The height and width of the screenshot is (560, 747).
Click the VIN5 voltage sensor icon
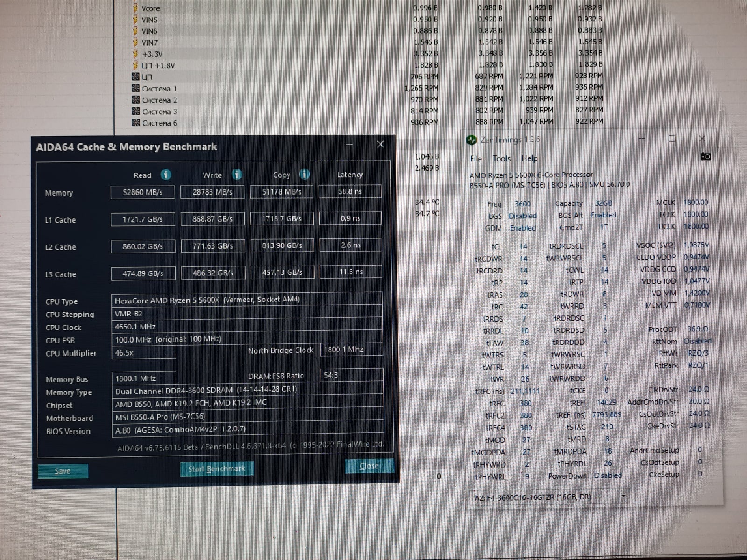pyautogui.click(x=135, y=20)
